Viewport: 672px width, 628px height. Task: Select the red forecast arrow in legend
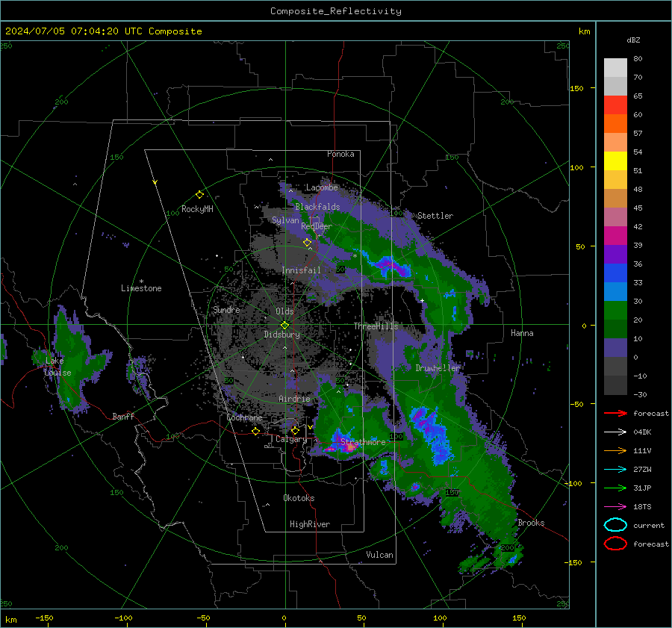point(615,413)
